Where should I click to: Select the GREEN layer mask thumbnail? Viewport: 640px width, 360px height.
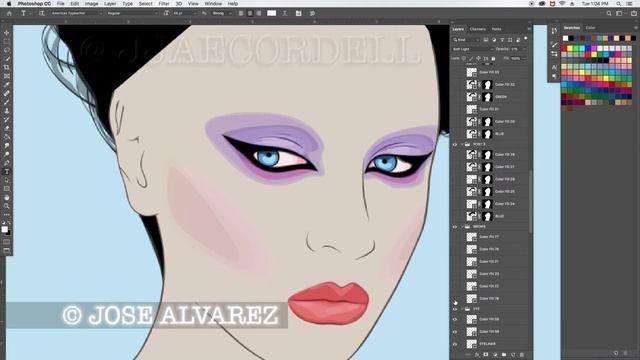click(487, 97)
